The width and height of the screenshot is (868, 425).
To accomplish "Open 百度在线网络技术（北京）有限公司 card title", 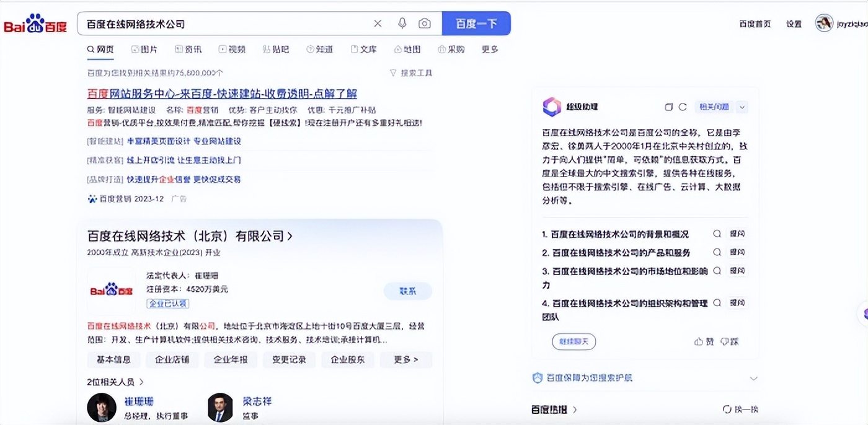I will pyautogui.click(x=190, y=237).
